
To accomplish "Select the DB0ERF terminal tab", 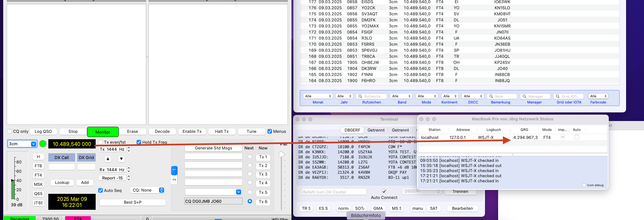I will click(352, 130).
